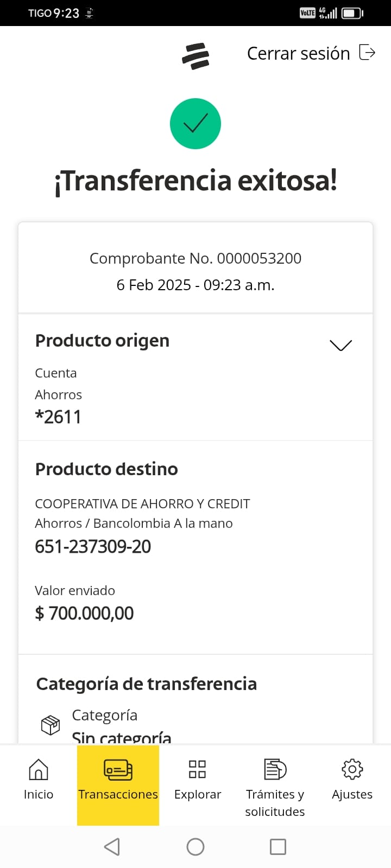Go to the Inicio tab label
391x868 pixels.
pos(38,794)
